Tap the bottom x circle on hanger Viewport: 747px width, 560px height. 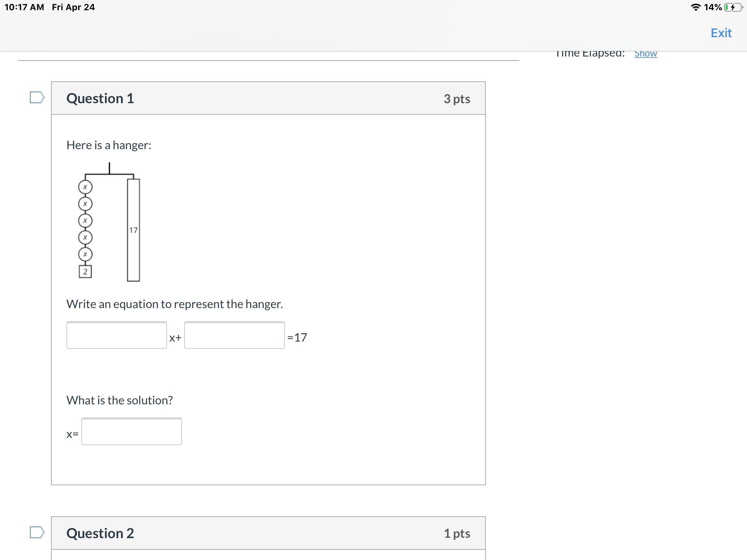85,254
